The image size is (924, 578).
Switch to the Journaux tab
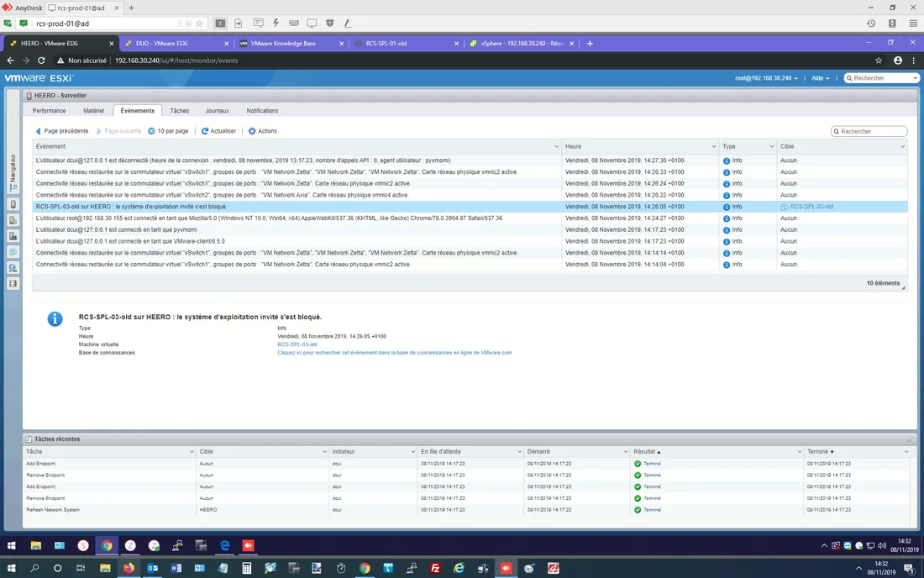[217, 111]
